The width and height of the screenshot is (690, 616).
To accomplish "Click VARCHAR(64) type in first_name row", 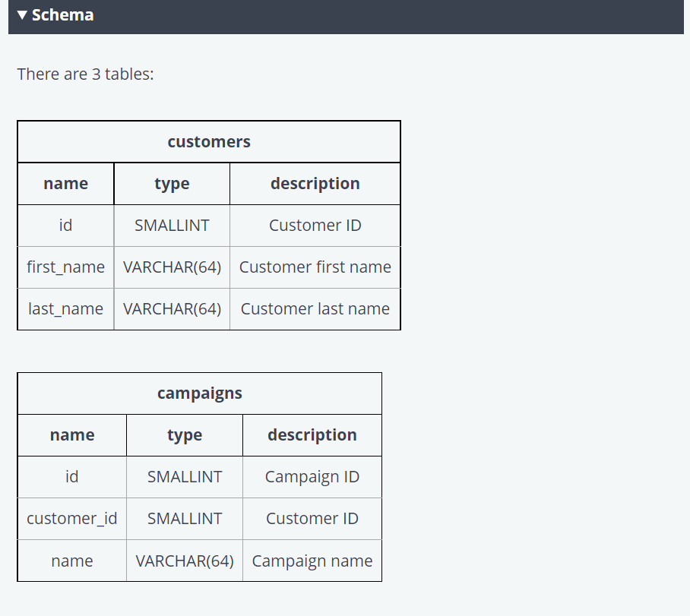I will pyautogui.click(x=172, y=267).
